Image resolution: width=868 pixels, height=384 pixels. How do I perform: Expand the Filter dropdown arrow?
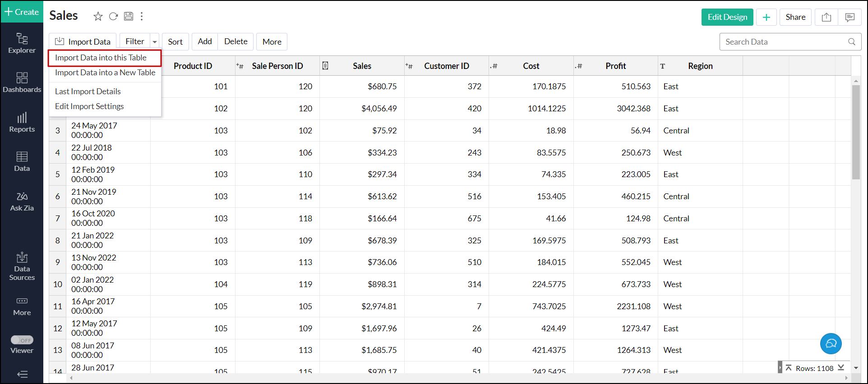(155, 42)
